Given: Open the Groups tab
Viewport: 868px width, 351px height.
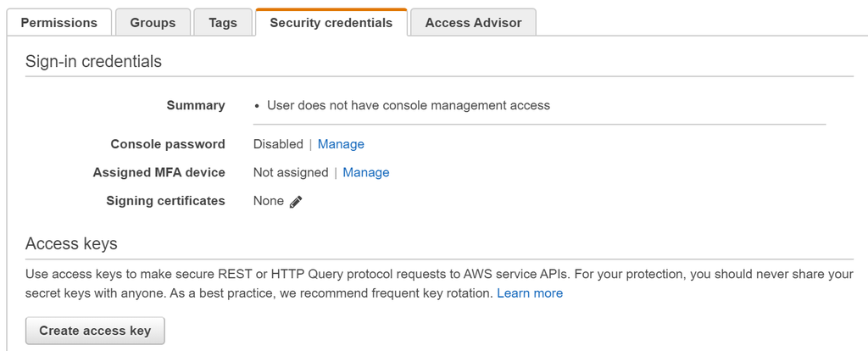Looking at the screenshot, I should [153, 23].
